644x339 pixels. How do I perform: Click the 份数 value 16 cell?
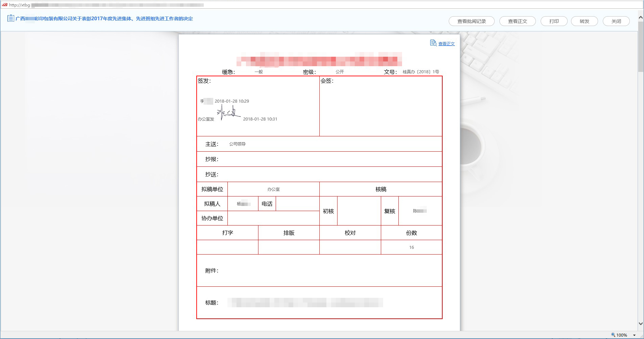(x=411, y=247)
